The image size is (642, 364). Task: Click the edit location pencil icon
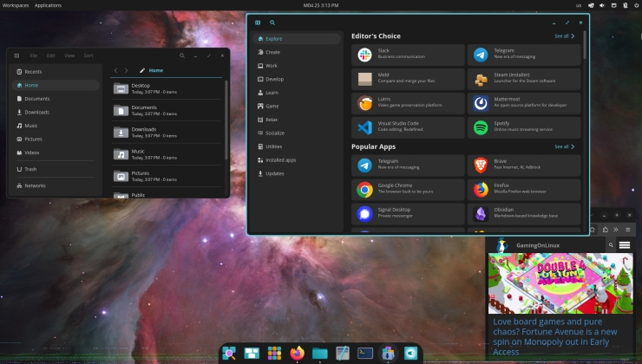click(x=142, y=70)
